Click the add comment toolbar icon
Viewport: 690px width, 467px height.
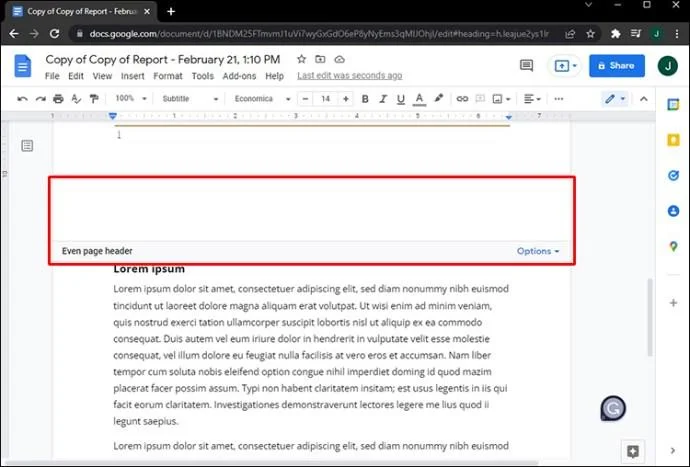[480, 99]
